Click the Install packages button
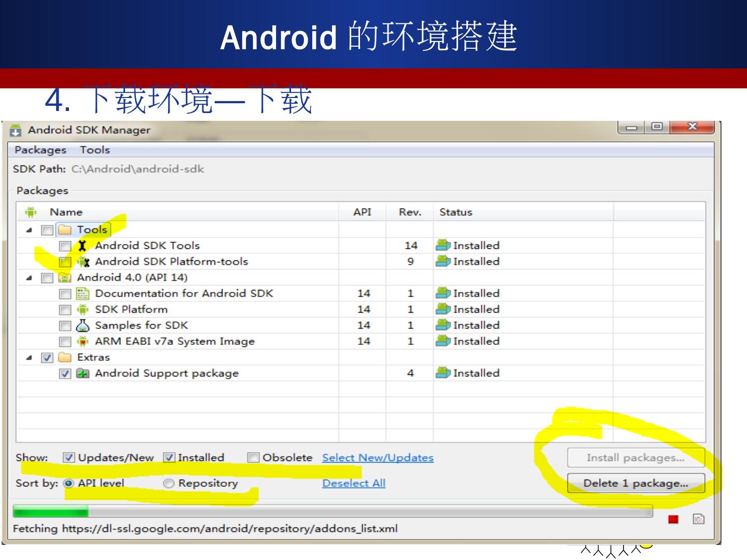This screenshot has width=747, height=560. [635, 458]
